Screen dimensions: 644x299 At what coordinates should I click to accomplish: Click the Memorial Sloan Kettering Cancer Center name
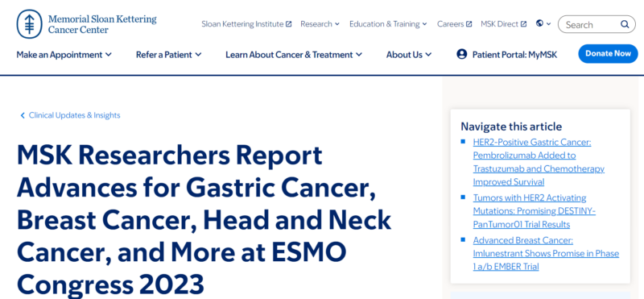102,24
